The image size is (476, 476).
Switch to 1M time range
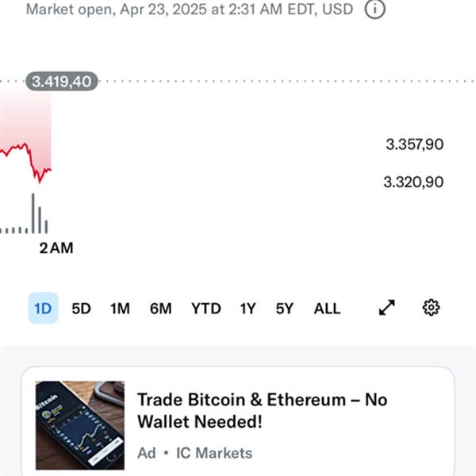(120, 309)
